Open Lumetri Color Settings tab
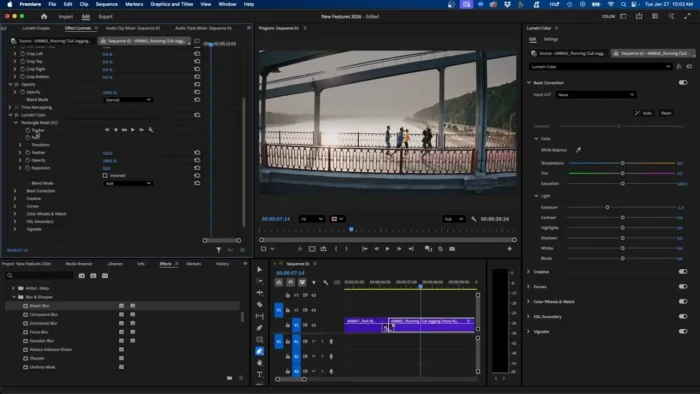The height and width of the screenshot is (394, 700). coord(551,39)
